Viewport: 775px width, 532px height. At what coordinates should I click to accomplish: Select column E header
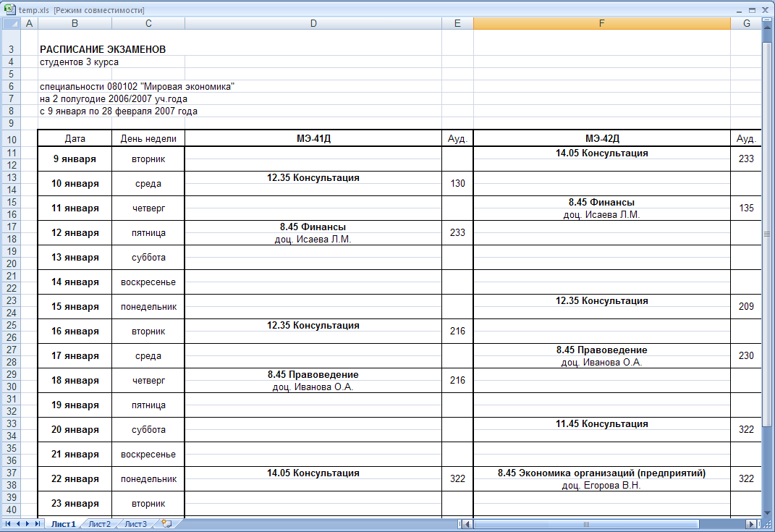[457, 23]
